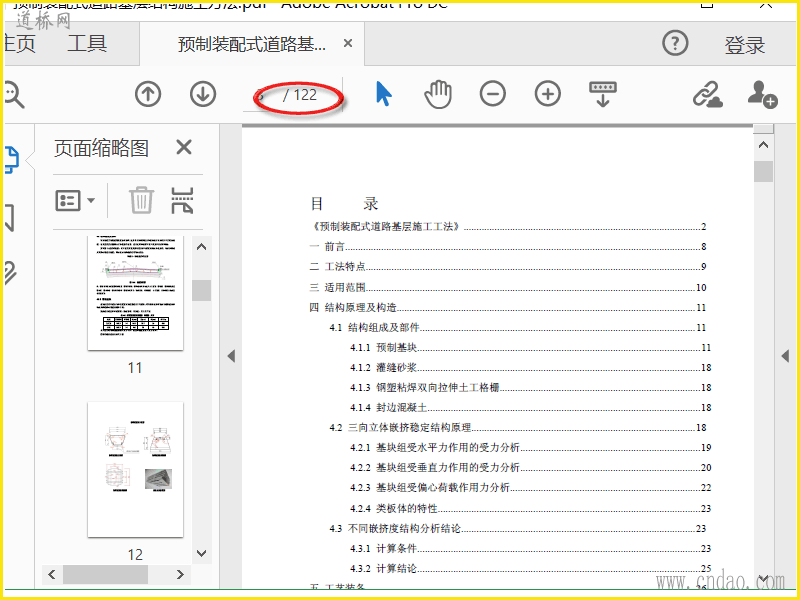Viewport: 800px width, 600px height.
Task: Click the page thumbnails sidebar icon
Action: [12, 159]
